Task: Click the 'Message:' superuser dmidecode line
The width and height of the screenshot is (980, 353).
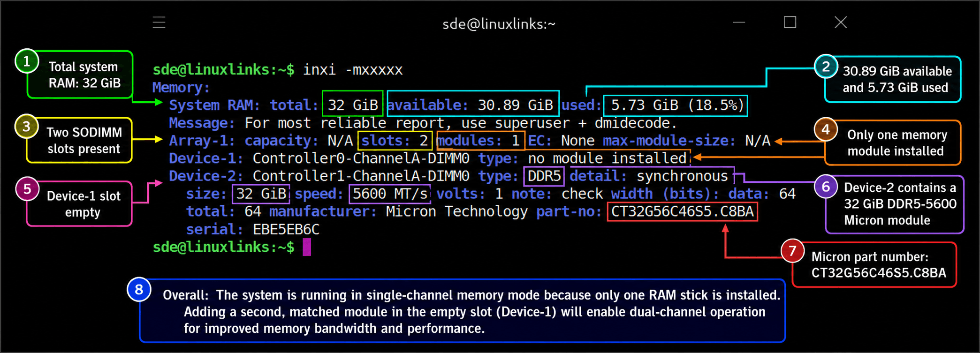Action: (x=423, y=123)
